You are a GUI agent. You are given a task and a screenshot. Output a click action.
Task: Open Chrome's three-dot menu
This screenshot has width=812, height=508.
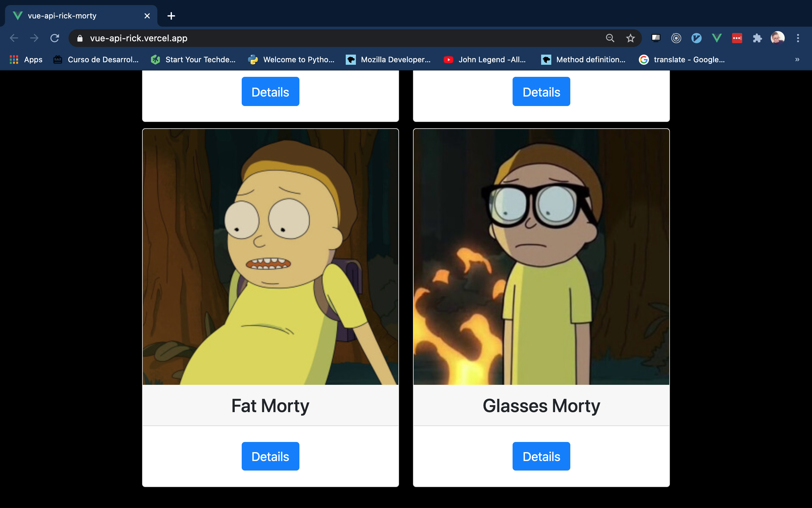(798, 38)
